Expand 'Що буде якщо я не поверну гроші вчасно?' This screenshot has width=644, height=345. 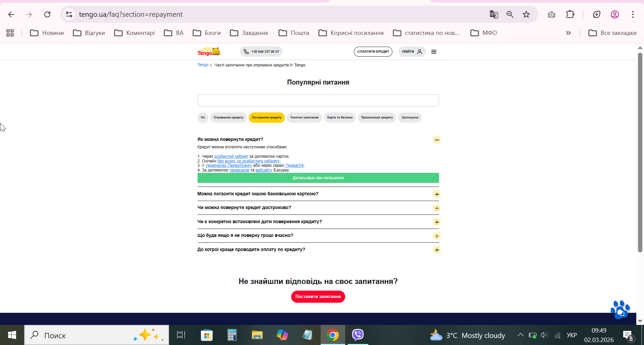436,236
